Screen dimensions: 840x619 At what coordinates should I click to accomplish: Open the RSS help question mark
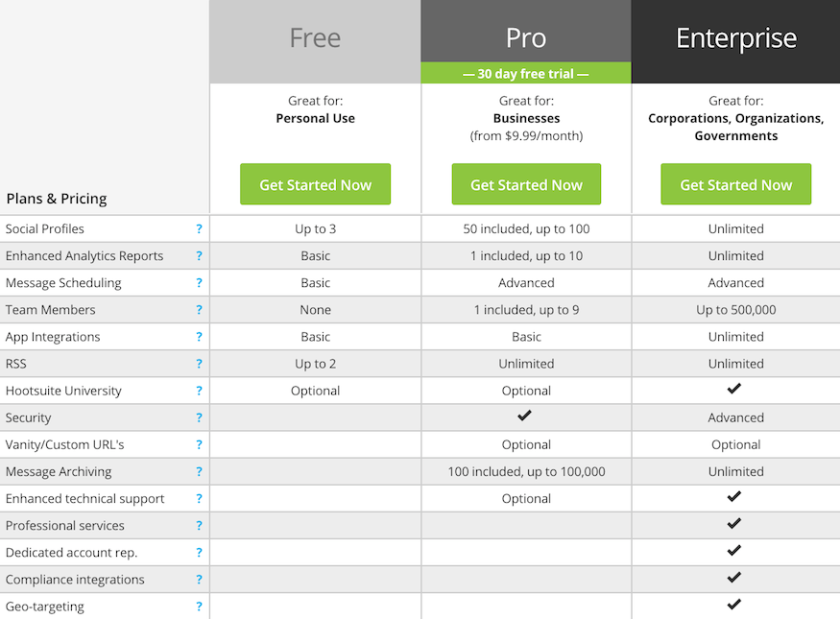[199, 364]
